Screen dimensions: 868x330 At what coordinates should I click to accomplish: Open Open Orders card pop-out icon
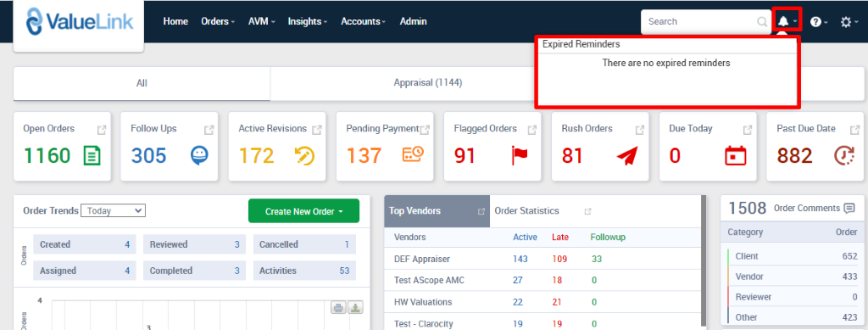pos(102,130)
